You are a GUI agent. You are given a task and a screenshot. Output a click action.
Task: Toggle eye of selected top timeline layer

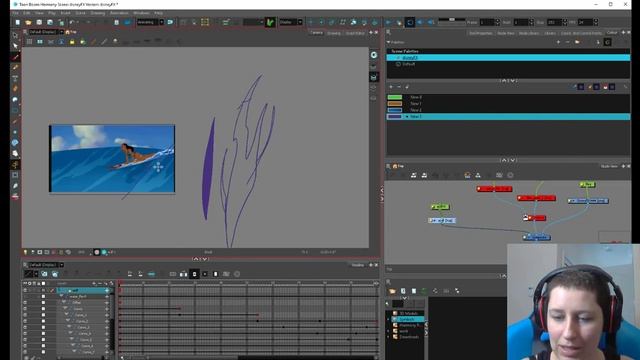[25, 291]
